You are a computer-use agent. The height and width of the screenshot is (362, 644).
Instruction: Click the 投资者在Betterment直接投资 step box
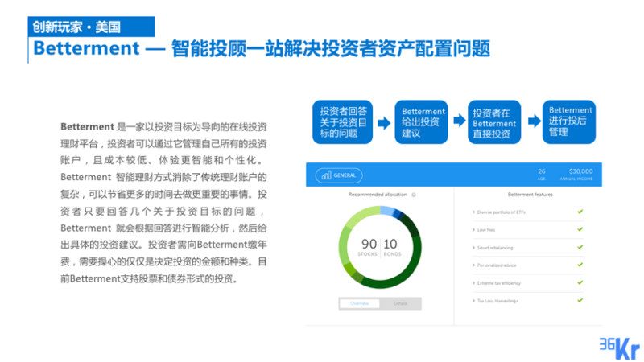coord(494,122)
